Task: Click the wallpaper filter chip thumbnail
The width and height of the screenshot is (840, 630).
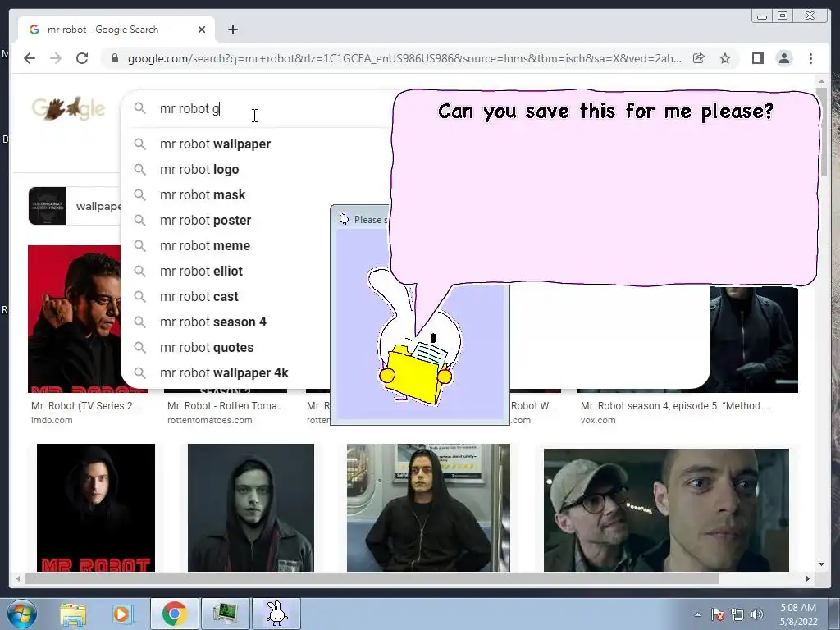Action: [x=47, y=206]
